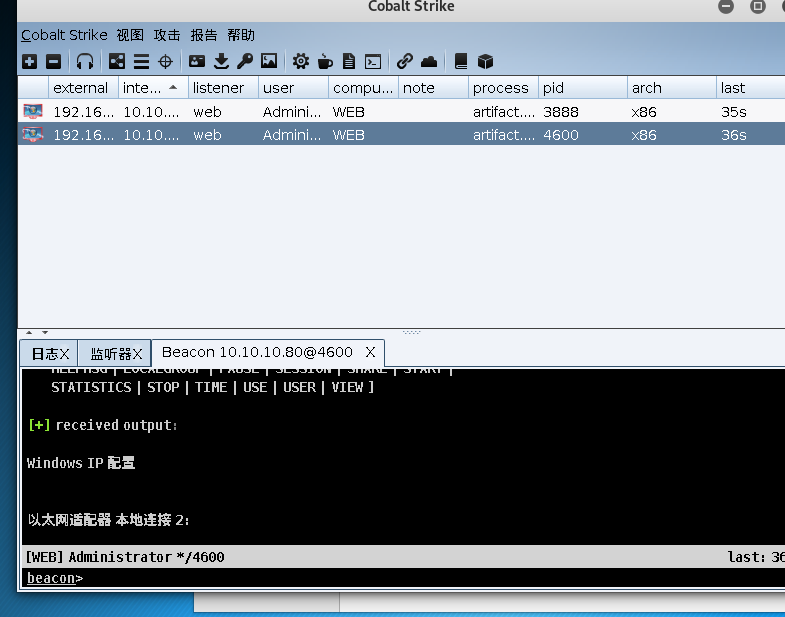Open downloads arrow icon

click(221, 62)
